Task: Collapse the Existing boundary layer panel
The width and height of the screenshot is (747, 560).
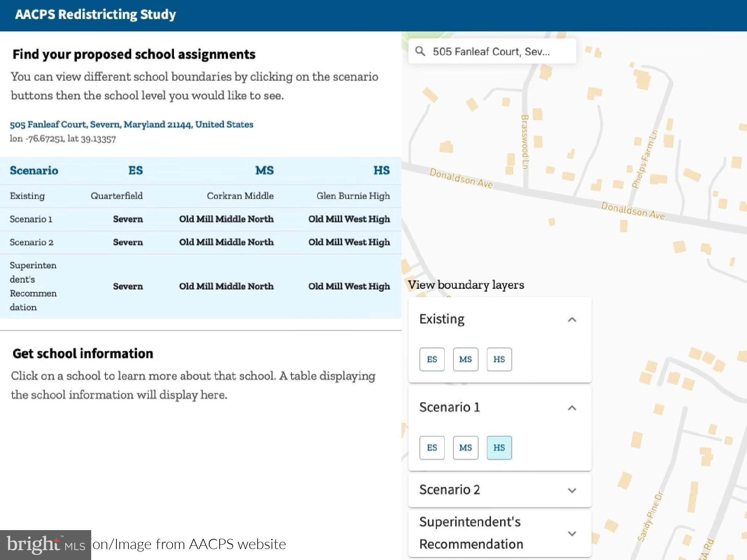Action: tap(572, 320)
